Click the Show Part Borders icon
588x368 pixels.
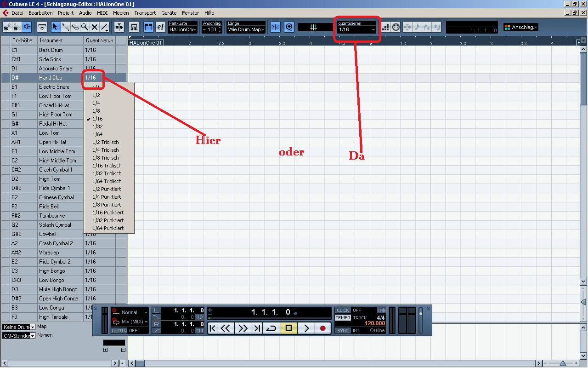coord(134,27)
